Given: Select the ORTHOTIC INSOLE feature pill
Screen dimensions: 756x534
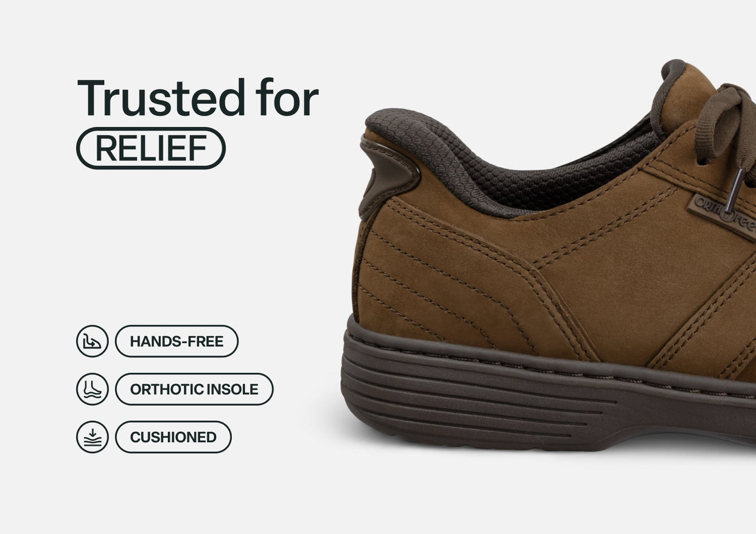Looking at the screenshot, I should tap(194, 389).
